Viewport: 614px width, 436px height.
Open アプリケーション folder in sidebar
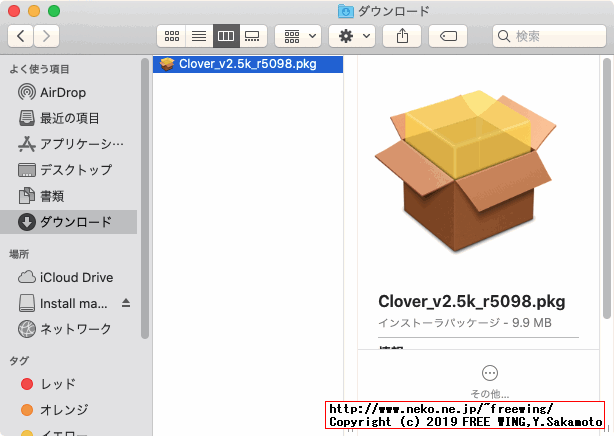coord(69,144)
